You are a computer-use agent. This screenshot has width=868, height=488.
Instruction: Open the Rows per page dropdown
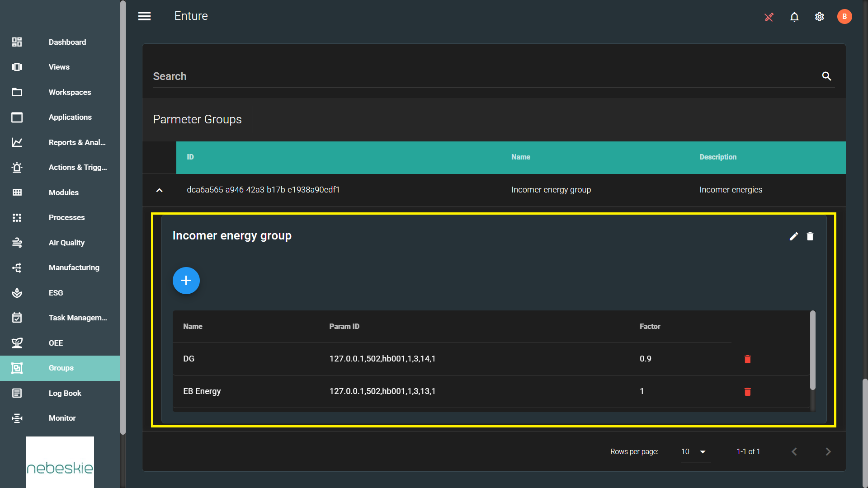click(695, 451)
